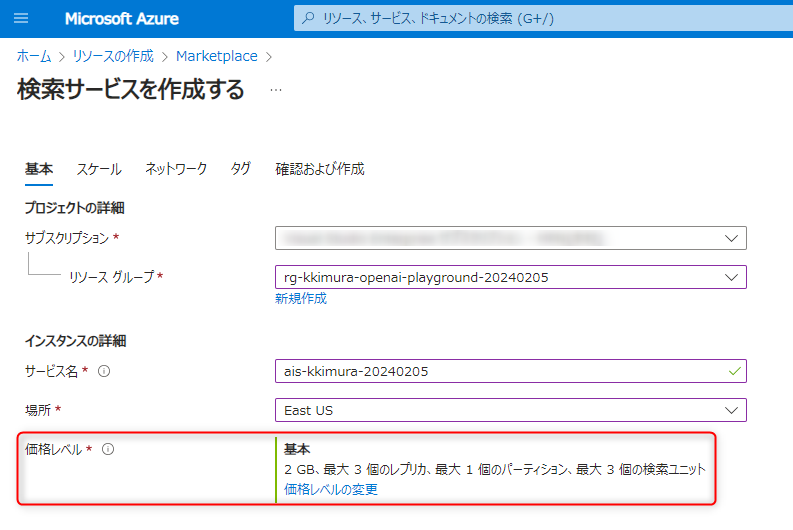Viewport: 793px width, 530px height.
Task: Click the 検索サービスを作成する page title
Action: pos(130,90)
